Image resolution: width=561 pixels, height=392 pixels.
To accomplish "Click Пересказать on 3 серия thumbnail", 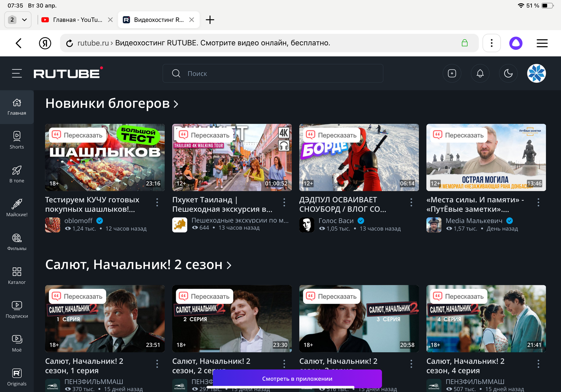I will click(x=332, y=296).
